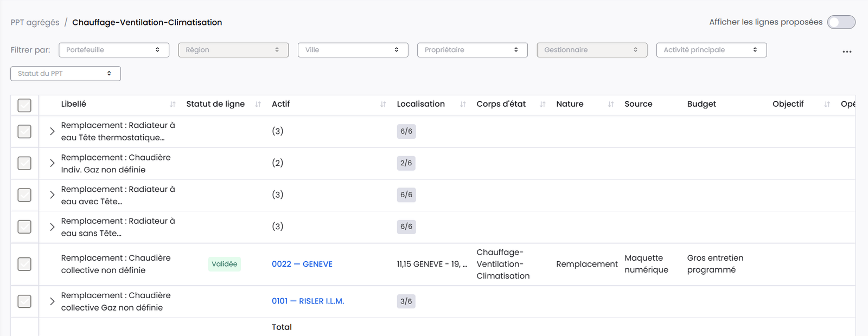Sort table by Actif column

[383, 105]
